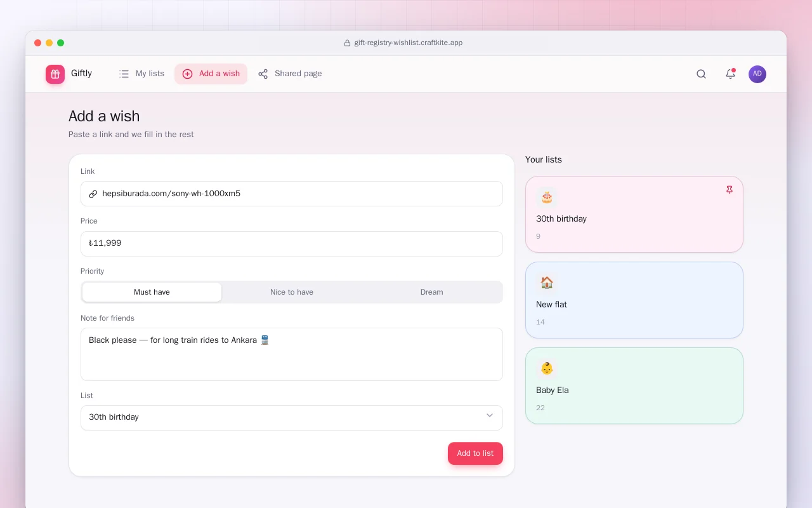Click the Price field showing ₺11,999
The height and width of the screenshot is (508, 812).
(292, 244)
